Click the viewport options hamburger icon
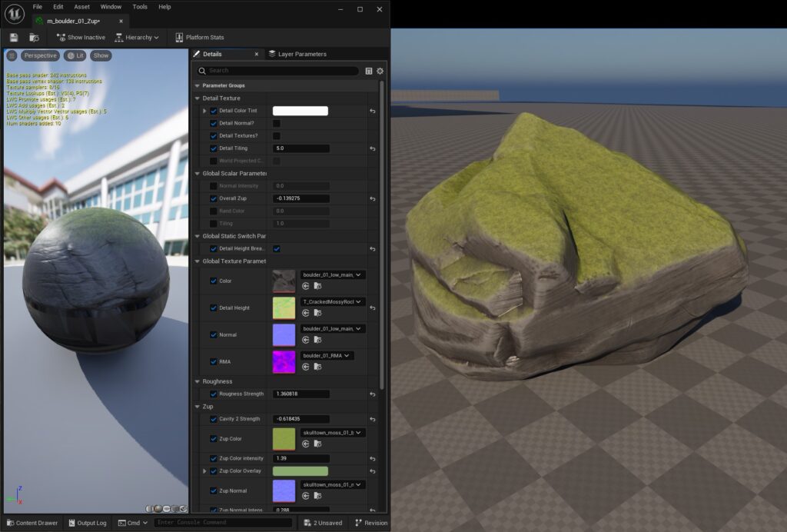This screenshot has width=787, height=532. 11,55
